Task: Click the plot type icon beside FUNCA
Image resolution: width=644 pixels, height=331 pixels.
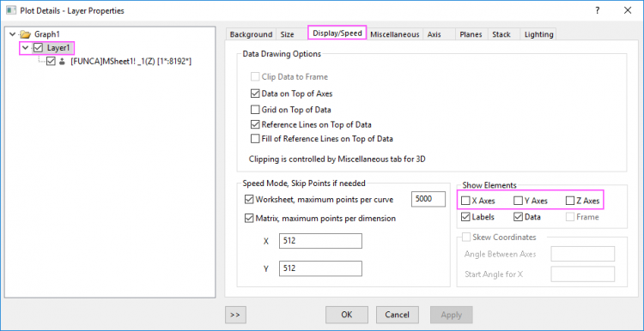Action: coord(63,62)
